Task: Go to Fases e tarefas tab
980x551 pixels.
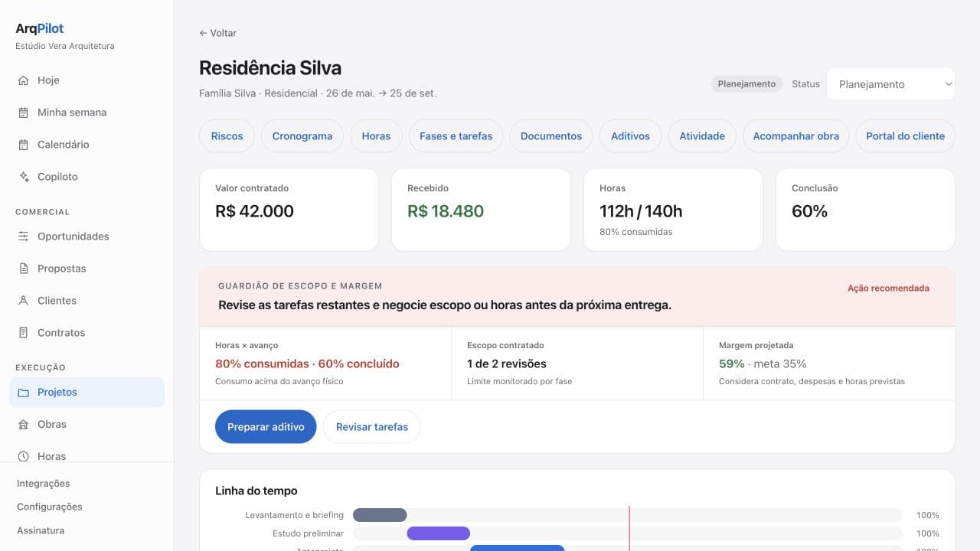Action: tap(456, 136)
